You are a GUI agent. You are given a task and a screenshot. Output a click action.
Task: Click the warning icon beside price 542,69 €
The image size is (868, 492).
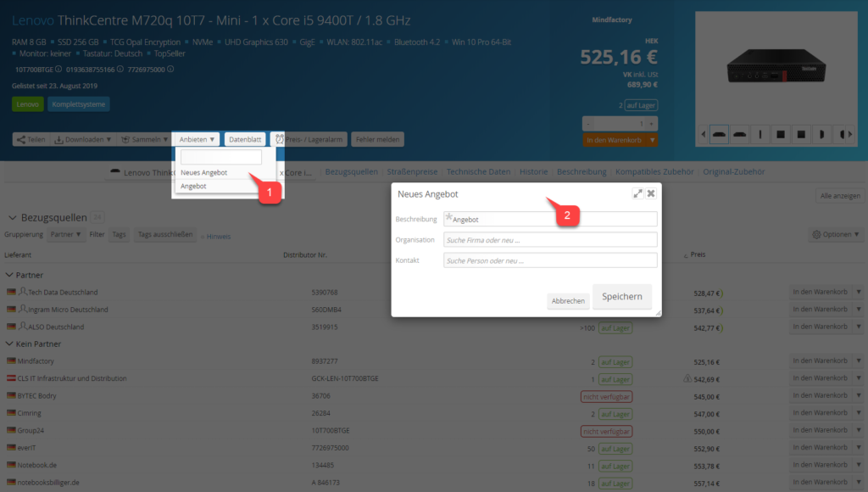click(687, 378)
